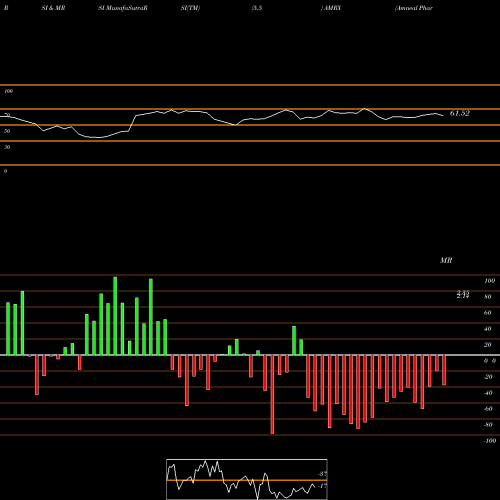This screenshot has height=500, width=500.
Task: Click the MR panel title label
Action: coord(446,260)
